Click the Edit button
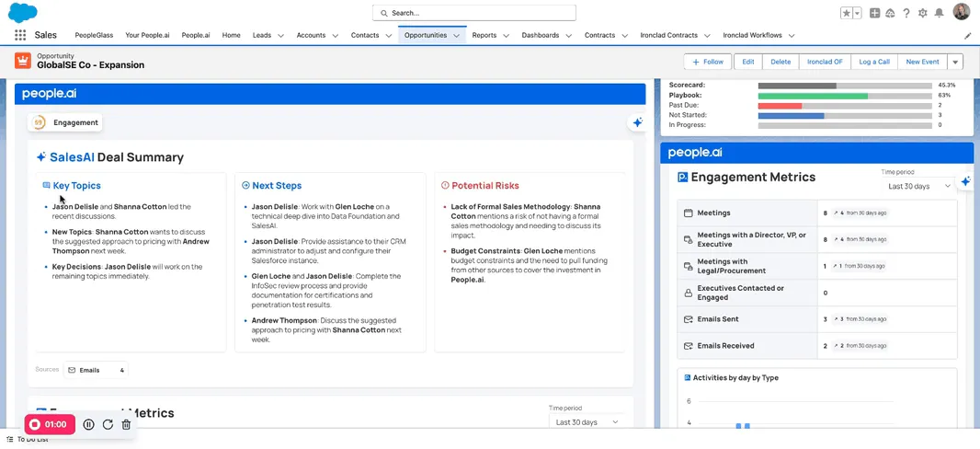This screenshot has height=449, width=980. coord(748,62)
